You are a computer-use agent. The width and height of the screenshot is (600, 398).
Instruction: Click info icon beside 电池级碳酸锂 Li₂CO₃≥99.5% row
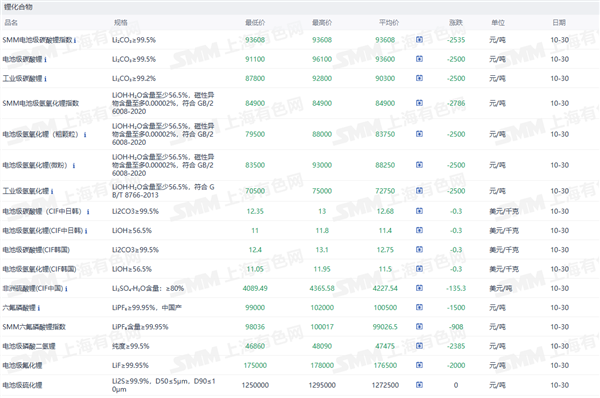tap(45, 60)
